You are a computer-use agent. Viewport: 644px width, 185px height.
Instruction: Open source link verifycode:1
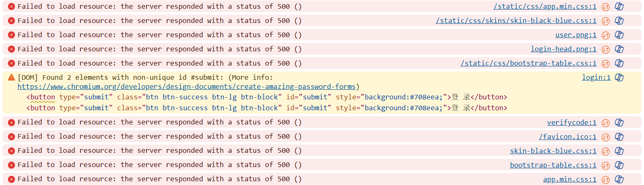[572, 122]
